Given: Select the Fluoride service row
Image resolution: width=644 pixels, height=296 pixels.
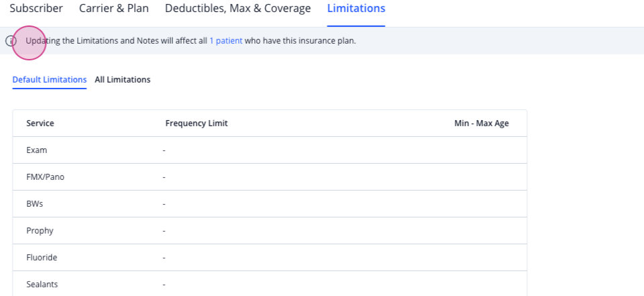Looking at the screenshot, I should (x=270, y=258).
